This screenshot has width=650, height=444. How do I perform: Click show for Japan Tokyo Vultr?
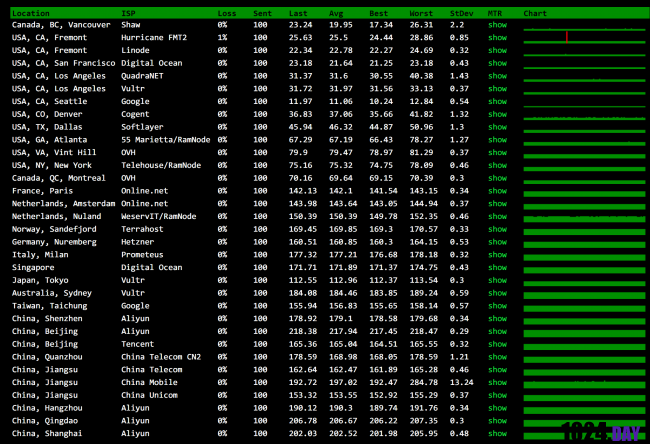(497, 280)
